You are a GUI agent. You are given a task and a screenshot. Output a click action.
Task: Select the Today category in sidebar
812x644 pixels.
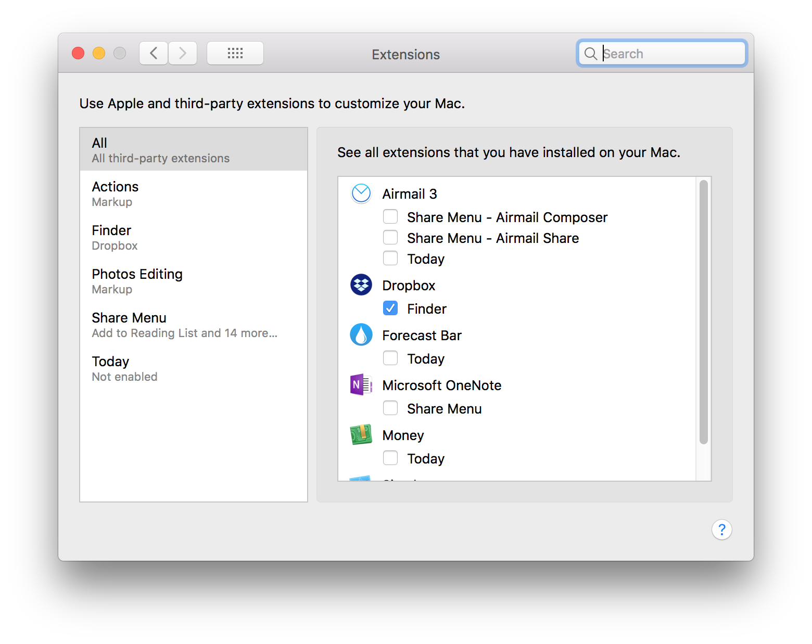(194, 368)
